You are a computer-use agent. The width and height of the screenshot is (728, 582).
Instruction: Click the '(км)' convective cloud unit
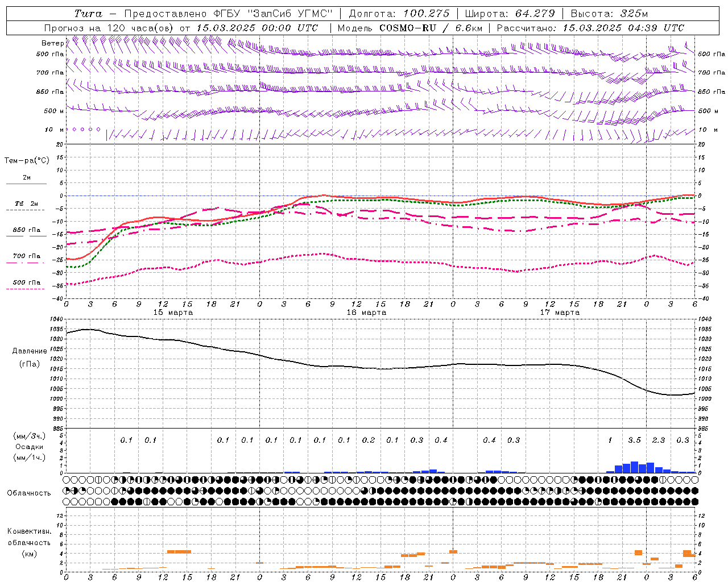pyautogui.click(x=30, y=554)
